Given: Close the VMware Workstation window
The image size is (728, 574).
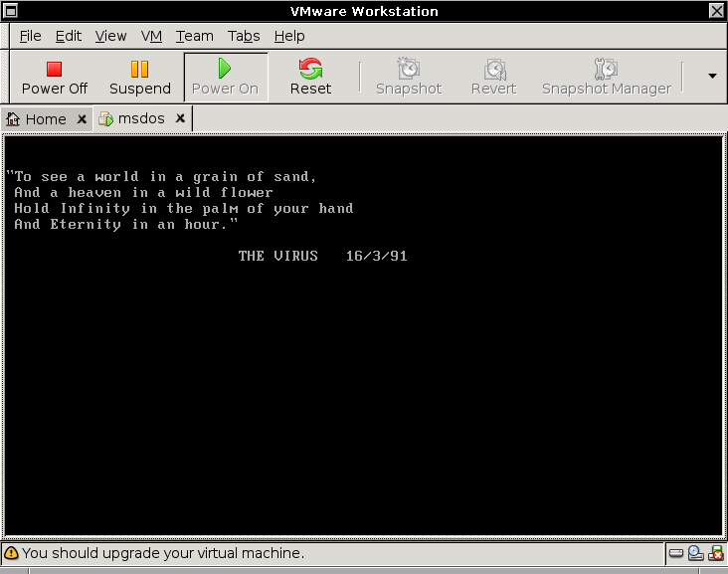Looking at the screenshot, I should coord(716,11).
